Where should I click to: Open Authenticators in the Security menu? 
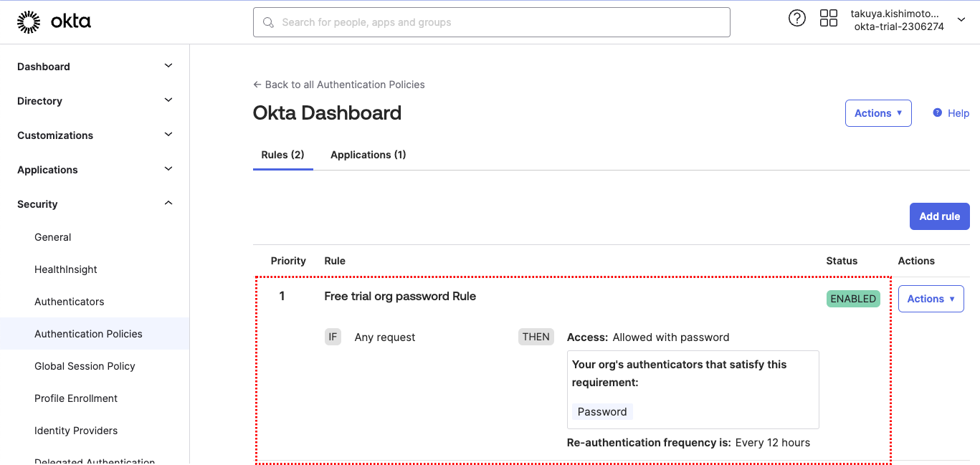70,302
